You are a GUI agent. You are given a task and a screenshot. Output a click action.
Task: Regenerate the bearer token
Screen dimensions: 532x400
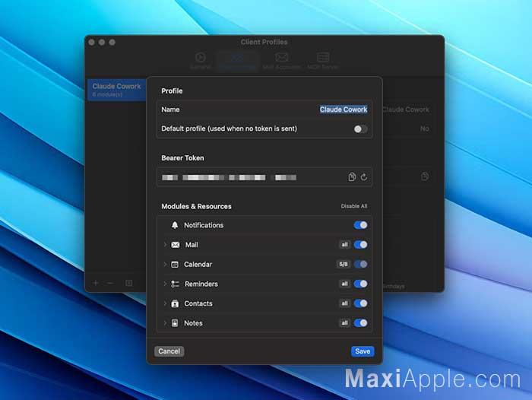click(364, 177)
